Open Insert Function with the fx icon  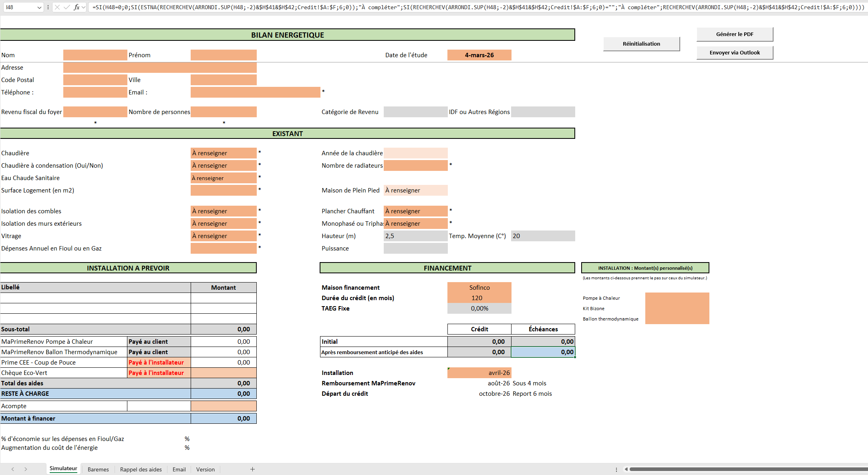pyautogui.click(x=76, y=7)
